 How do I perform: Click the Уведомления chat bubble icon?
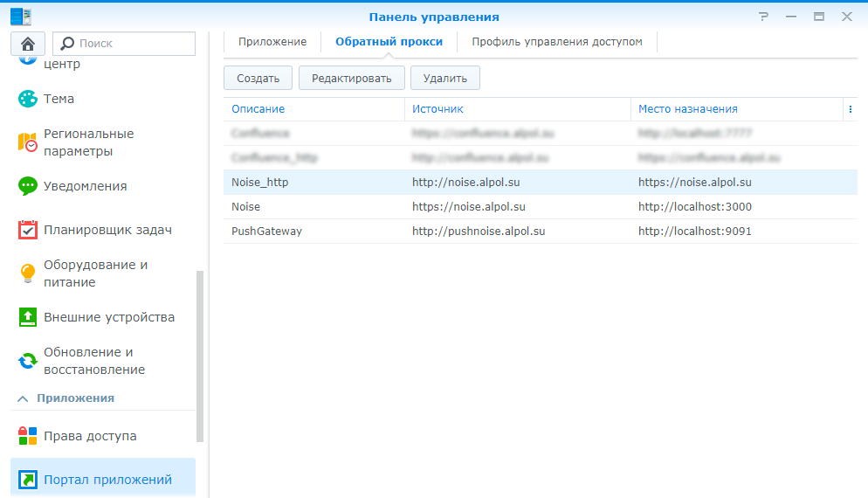point(29,186)
